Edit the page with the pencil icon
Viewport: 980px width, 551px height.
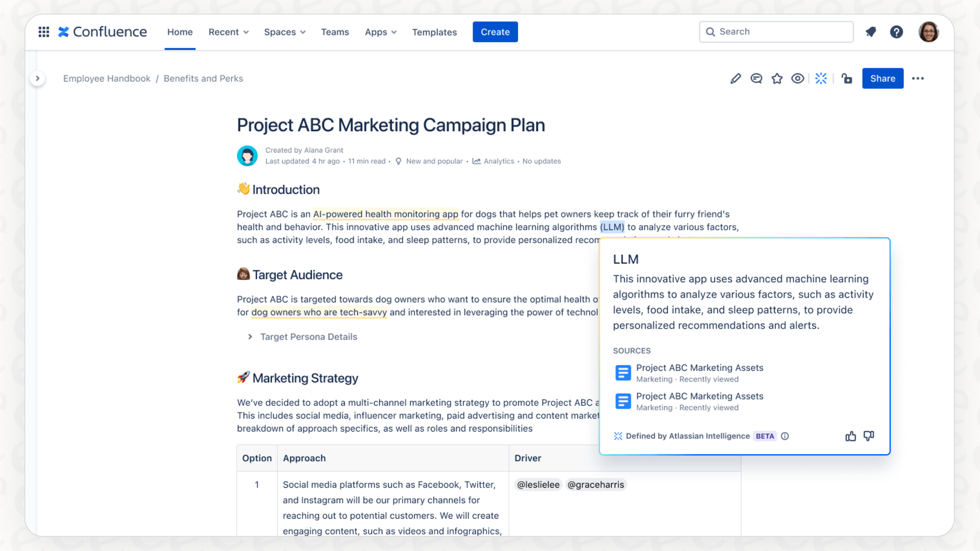coord(735,78)
